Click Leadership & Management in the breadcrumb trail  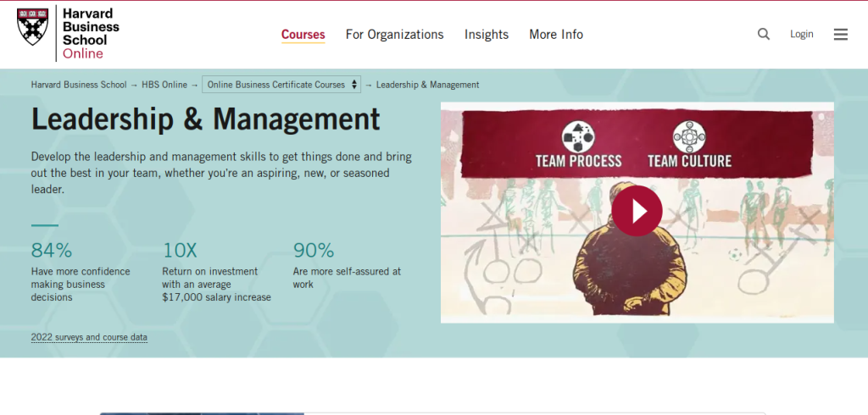(x=427, y=85)
